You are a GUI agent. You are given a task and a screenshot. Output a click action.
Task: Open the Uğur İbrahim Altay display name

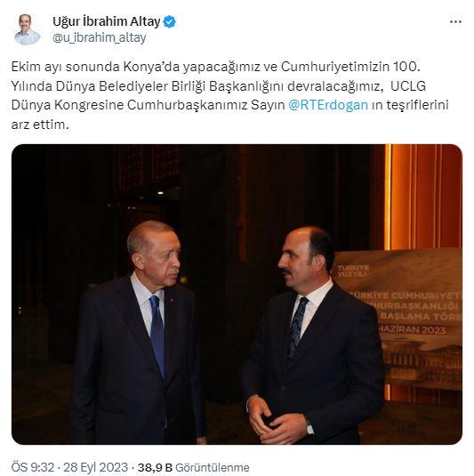(x=107, y=22)
